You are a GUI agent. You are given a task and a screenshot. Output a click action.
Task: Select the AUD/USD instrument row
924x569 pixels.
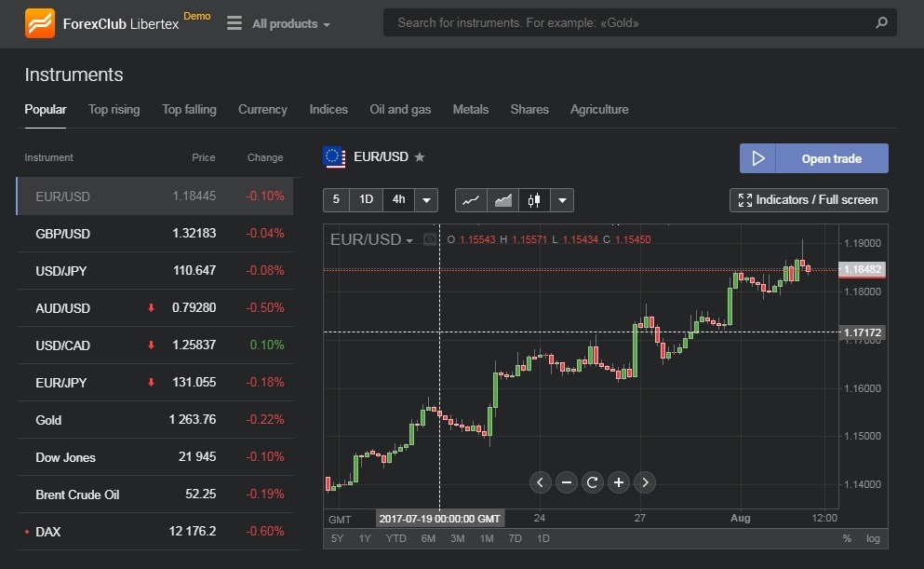click(x=155, y=308)
